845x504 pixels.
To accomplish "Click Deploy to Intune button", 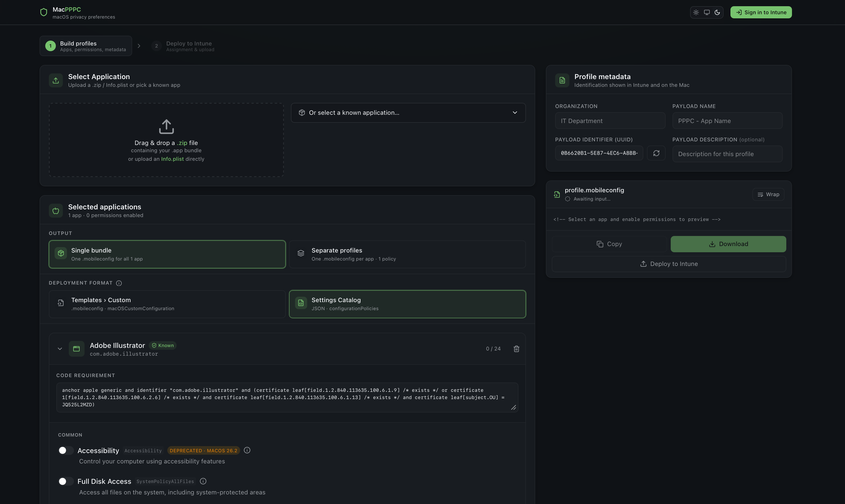I will coord(669,264).
